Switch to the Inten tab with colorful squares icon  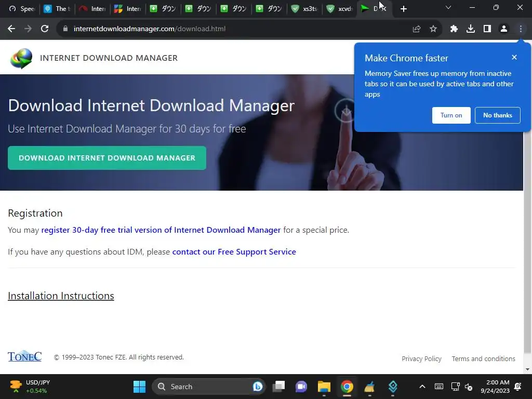click(x=128, y=9)
